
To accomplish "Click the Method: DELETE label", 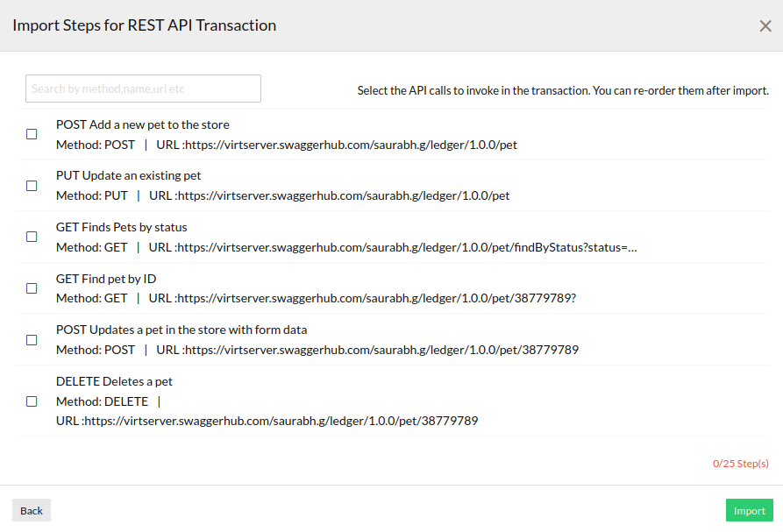I will tap(103, 401).
